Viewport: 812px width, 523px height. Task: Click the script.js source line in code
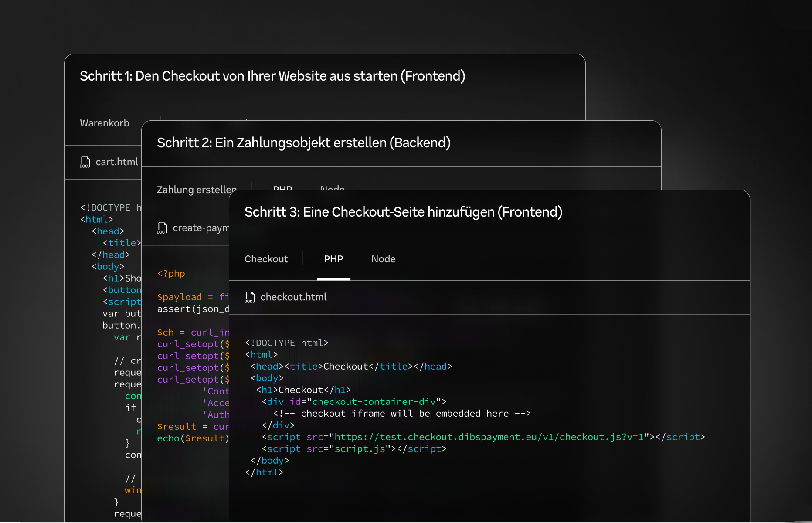[354, 449]
